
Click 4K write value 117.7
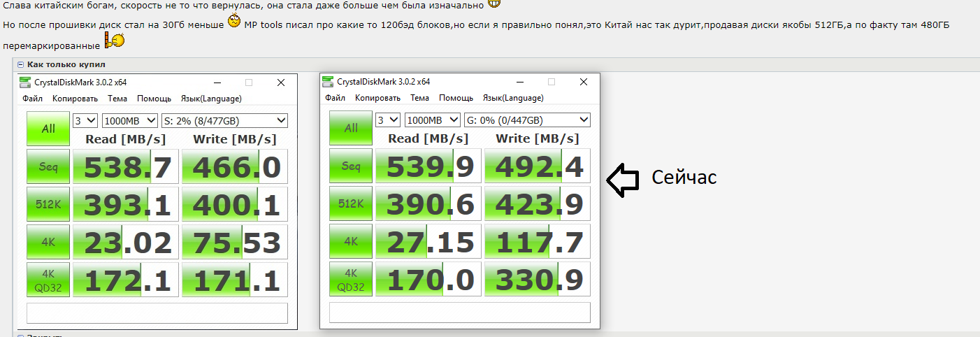(537, 241)
